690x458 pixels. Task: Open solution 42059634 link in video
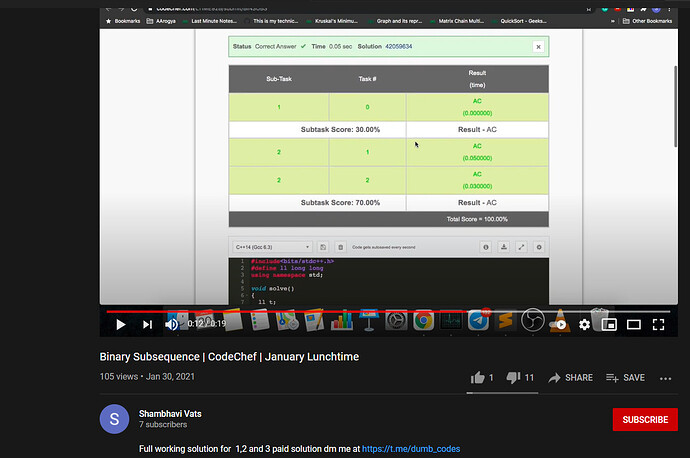click(x=399, y=46)
